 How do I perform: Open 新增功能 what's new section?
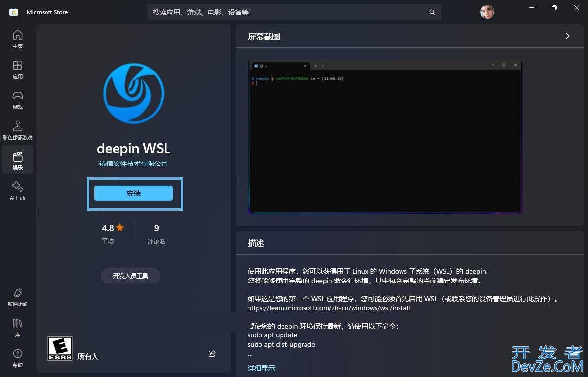pyautogui.click(x=18, y=297)
